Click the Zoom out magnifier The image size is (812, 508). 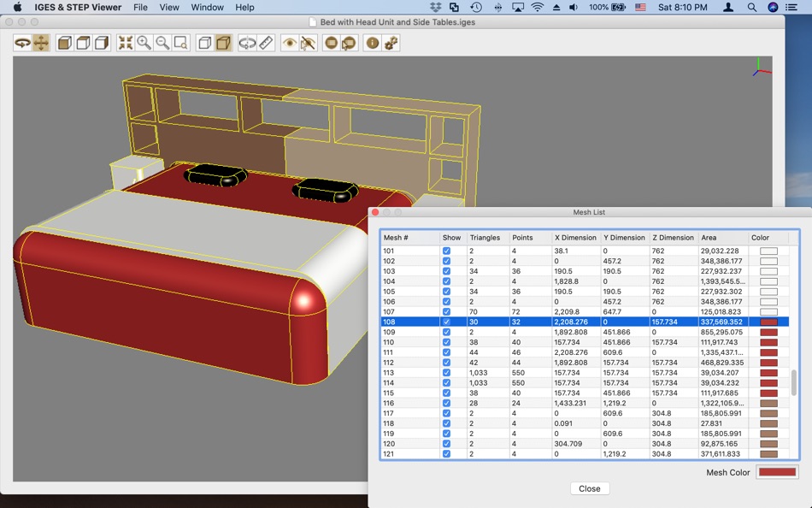[162, 43]
